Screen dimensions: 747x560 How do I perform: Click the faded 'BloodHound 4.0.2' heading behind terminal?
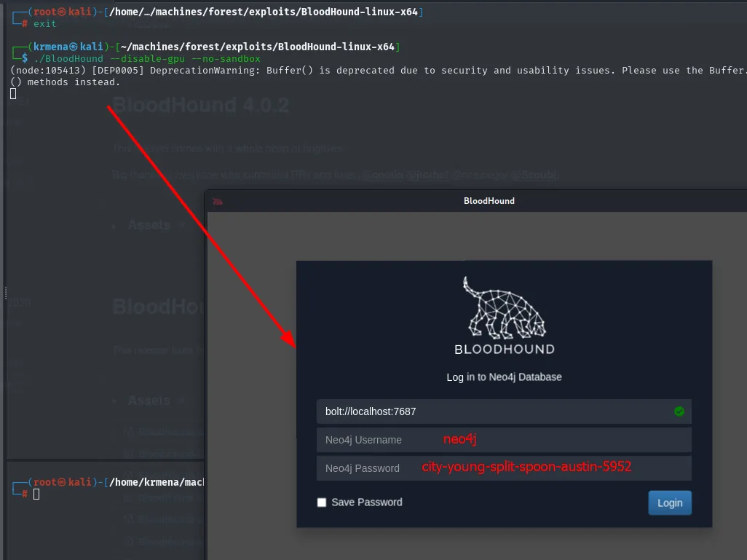[200, 105]
